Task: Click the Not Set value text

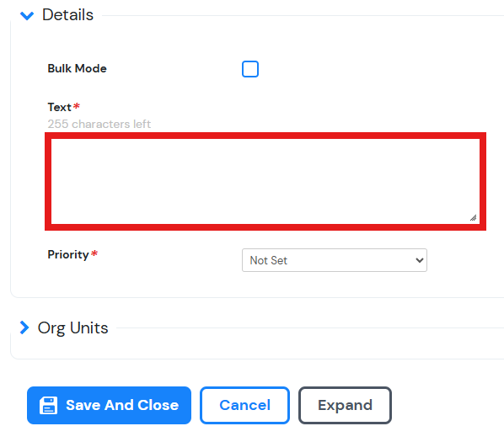Action: point(269,260)
